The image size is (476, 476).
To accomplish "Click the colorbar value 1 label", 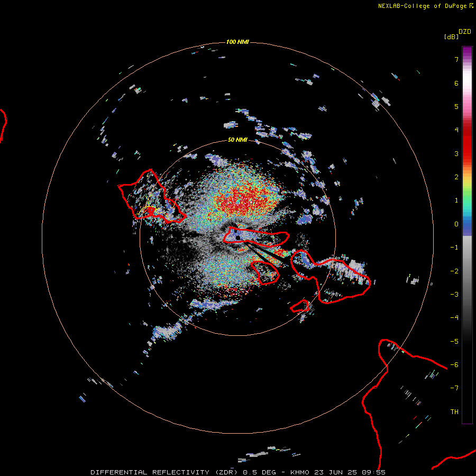I will point(456,200).
